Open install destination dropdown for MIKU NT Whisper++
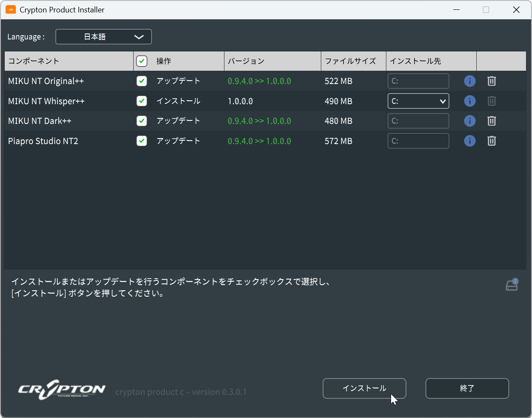The height and width of the screenshot is (418, 532). [x=418, y=101]
